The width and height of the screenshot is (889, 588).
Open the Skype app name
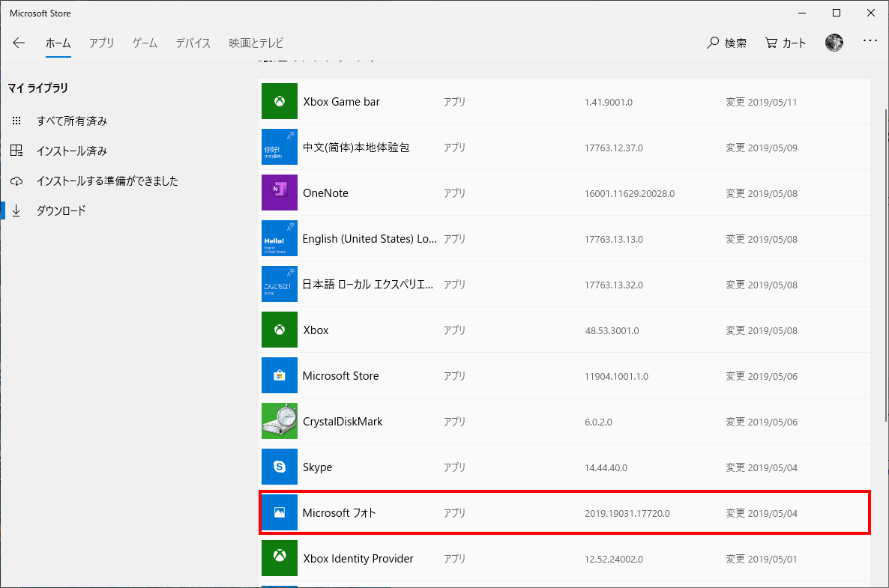pyautogui.click(x=318, y=467)
